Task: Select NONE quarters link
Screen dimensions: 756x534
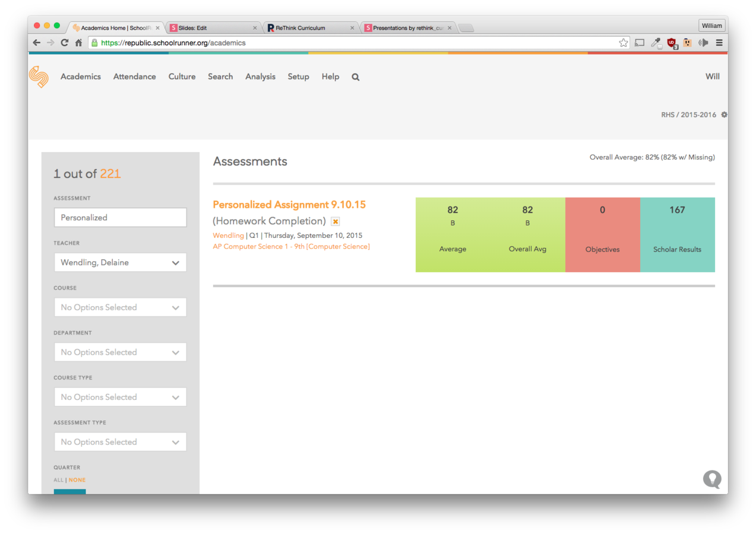Action: click(x=77, y=480)
